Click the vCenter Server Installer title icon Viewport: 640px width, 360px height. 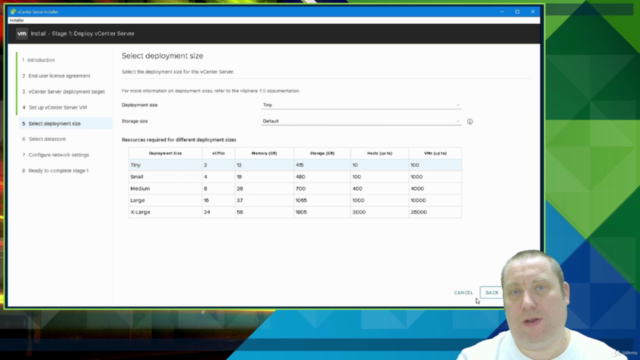tap(13, 12)
